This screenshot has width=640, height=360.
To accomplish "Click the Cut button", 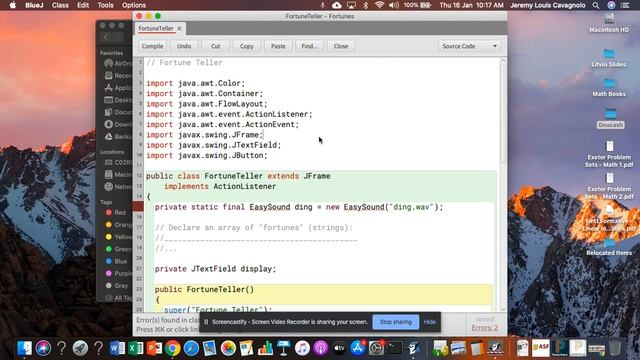I will click(216, 46).
